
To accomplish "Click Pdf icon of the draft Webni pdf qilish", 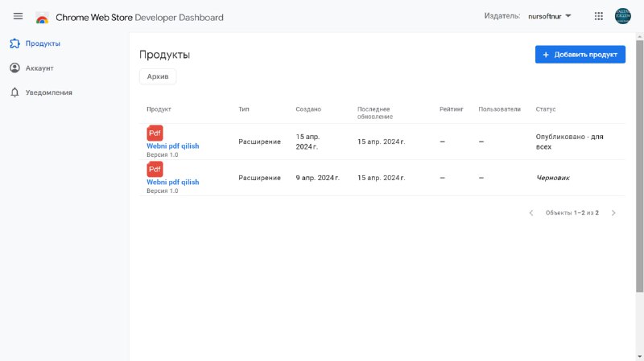I will [x=155, y=169].
